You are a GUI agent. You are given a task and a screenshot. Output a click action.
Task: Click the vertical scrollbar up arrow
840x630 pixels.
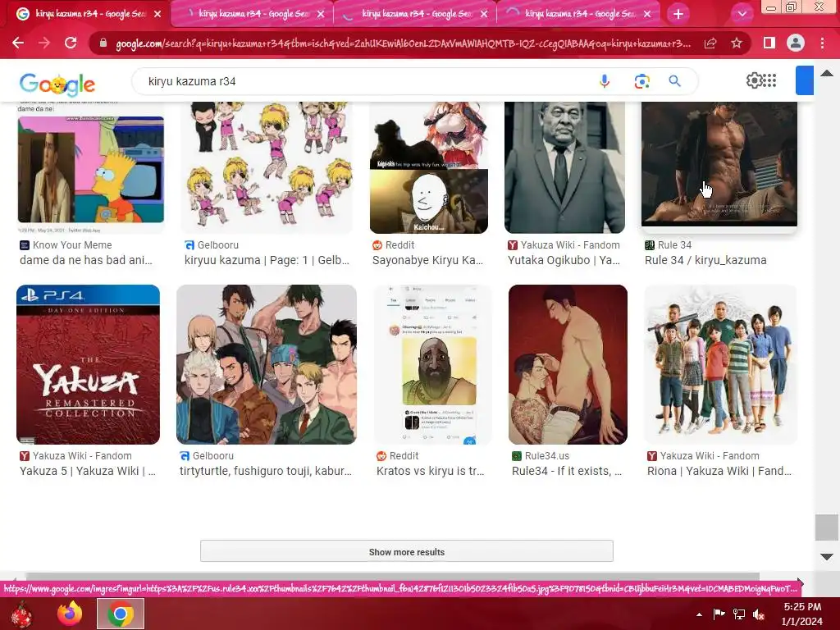(x=827, y=73)
